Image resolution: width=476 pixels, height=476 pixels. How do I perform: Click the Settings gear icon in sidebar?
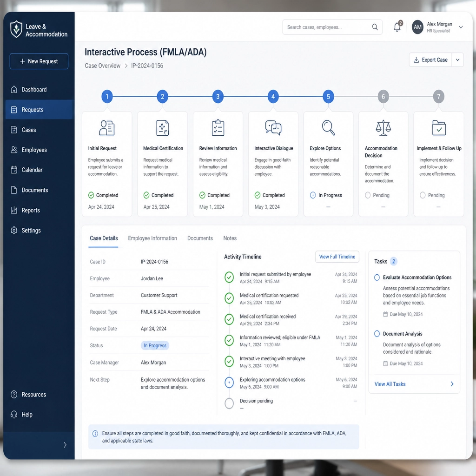tap(14, 231)
